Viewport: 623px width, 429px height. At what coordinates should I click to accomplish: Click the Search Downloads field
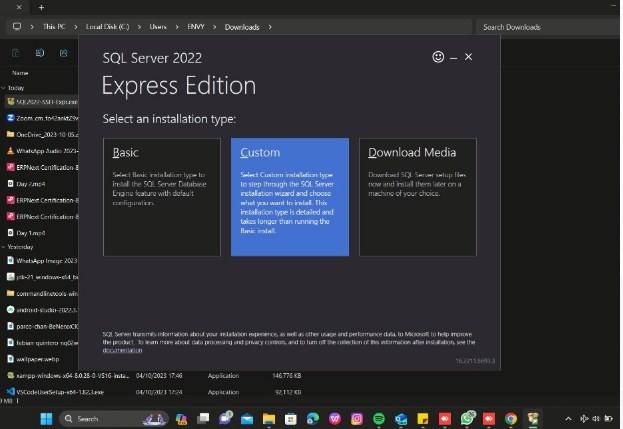tap(545, 27)
